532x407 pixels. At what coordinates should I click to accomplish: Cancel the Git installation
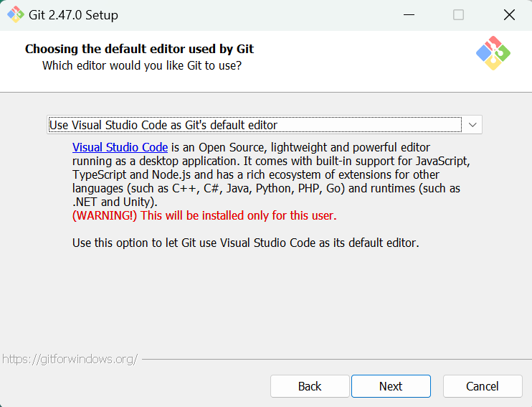(x=483, y=386)
